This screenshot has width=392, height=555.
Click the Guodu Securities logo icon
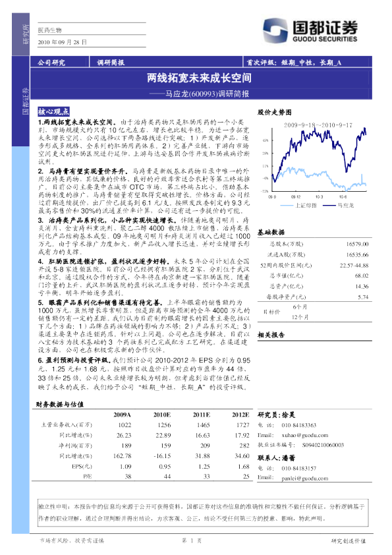coord(275,30)
